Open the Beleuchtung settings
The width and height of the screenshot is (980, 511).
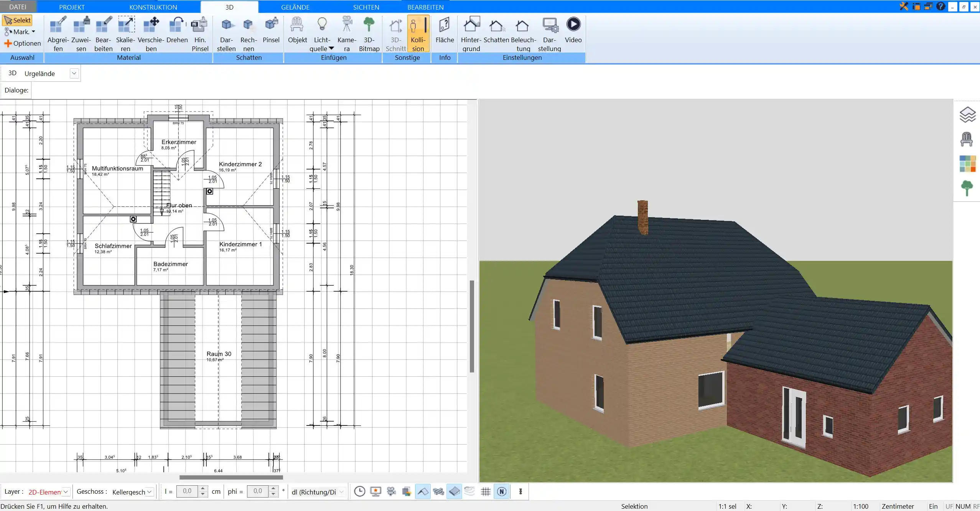pyautogui.click(x=522, y=34)
